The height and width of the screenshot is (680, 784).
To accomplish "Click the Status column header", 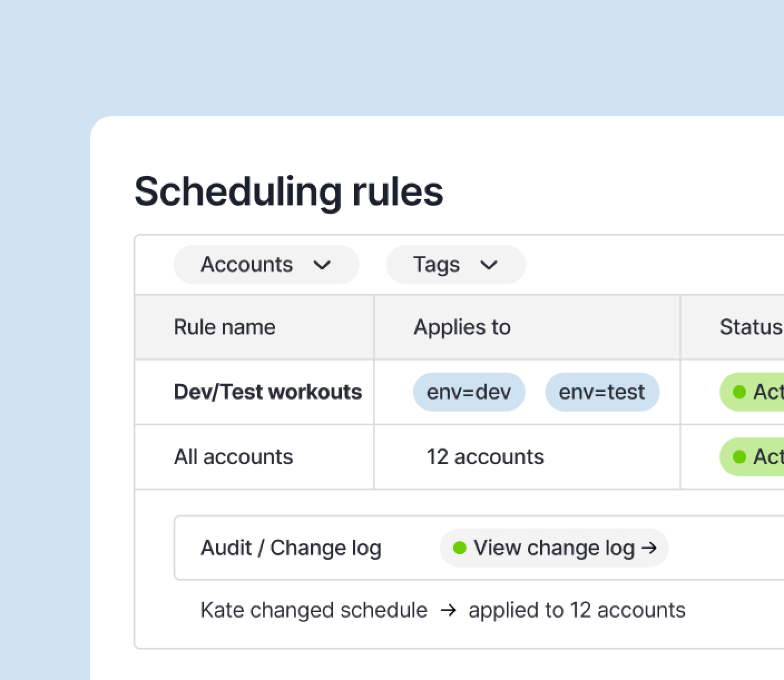I will point(750,327).
